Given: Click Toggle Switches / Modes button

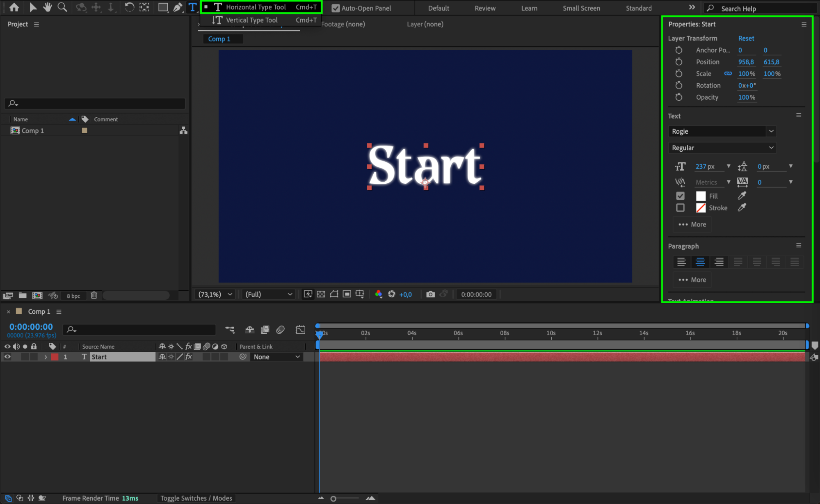Looking at the screenshot, I should pyautogui.click(x=196, y=498).
